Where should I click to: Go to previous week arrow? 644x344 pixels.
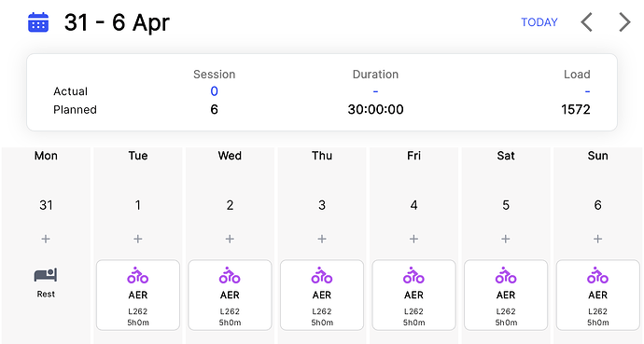(x=586, y=22)
